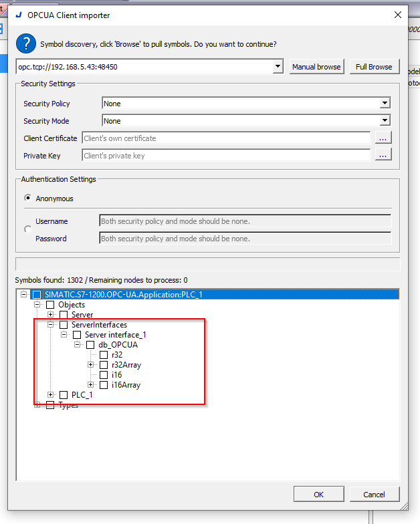The width and height of the screenshot is (420, 524).
Task: Check the r32 symbol checkbox
Action: (104, 354)
